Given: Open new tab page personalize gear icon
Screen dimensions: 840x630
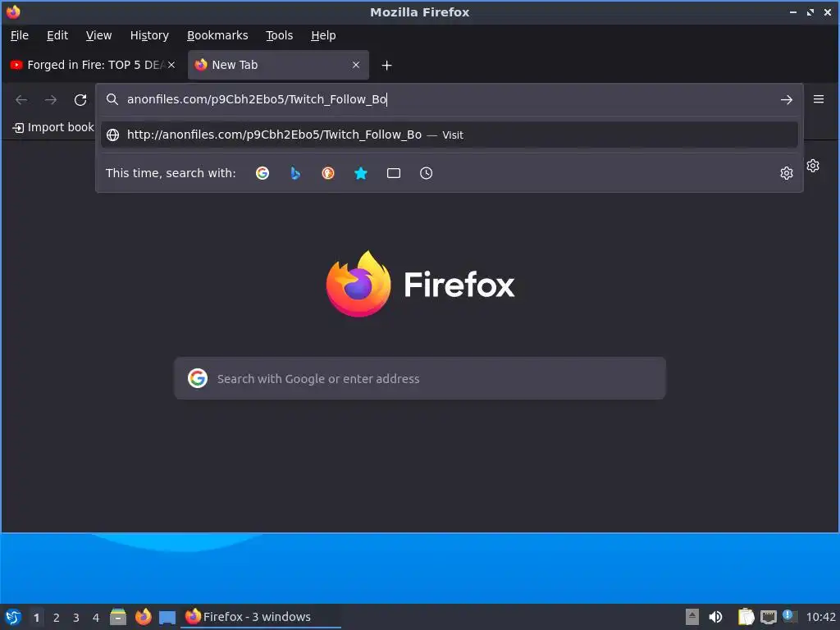Looking at the screenshot, I should pos(813,166).
